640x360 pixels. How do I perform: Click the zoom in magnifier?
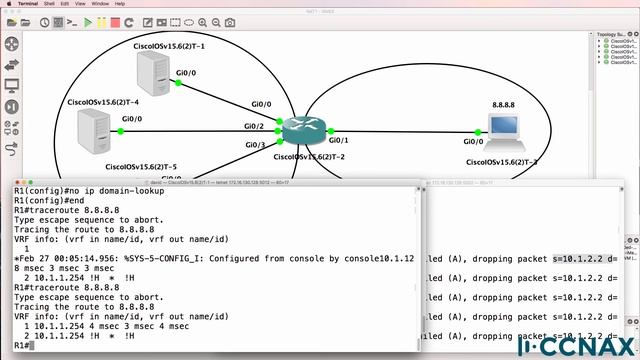pos(202,22)
